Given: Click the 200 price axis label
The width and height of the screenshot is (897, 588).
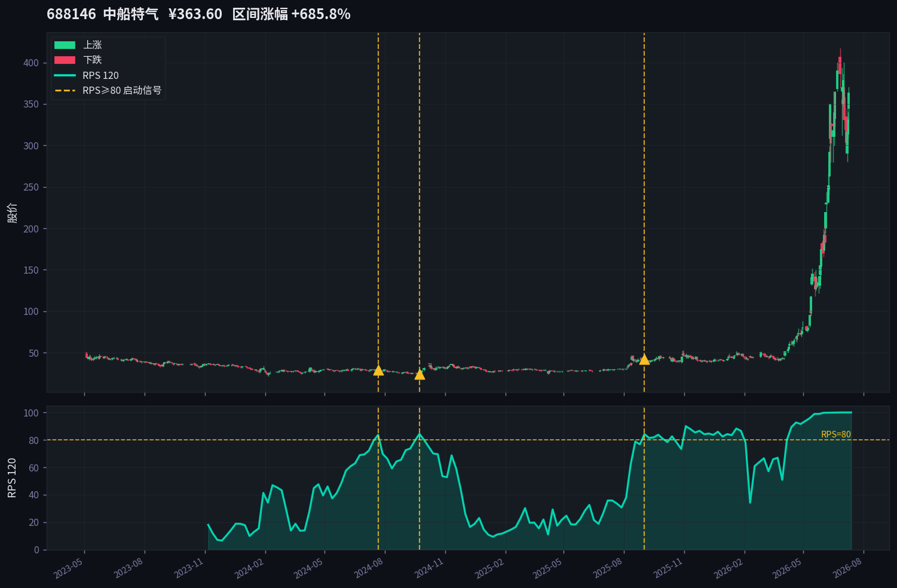Looking at the screenshot, I should click(31, 229).
